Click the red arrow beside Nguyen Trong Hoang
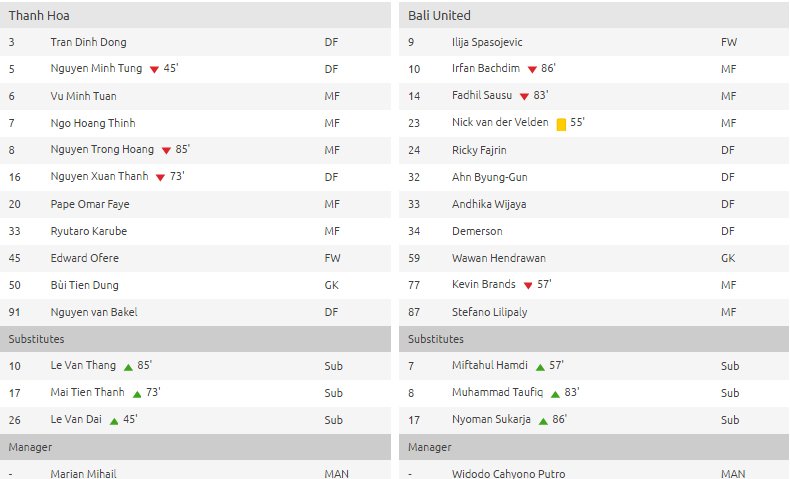Image resolution: width=790 pixels, height=479 pixels. click(x=166, y=150)
